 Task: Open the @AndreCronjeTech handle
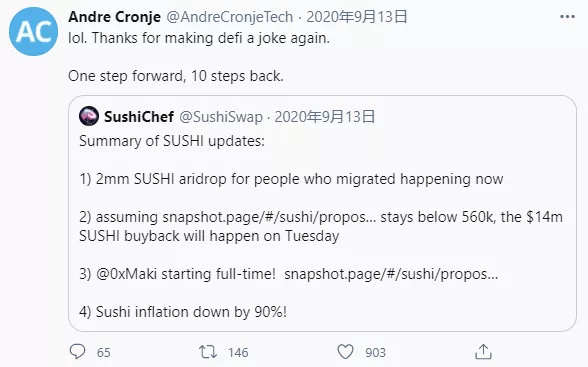click(x=230, y=17)
